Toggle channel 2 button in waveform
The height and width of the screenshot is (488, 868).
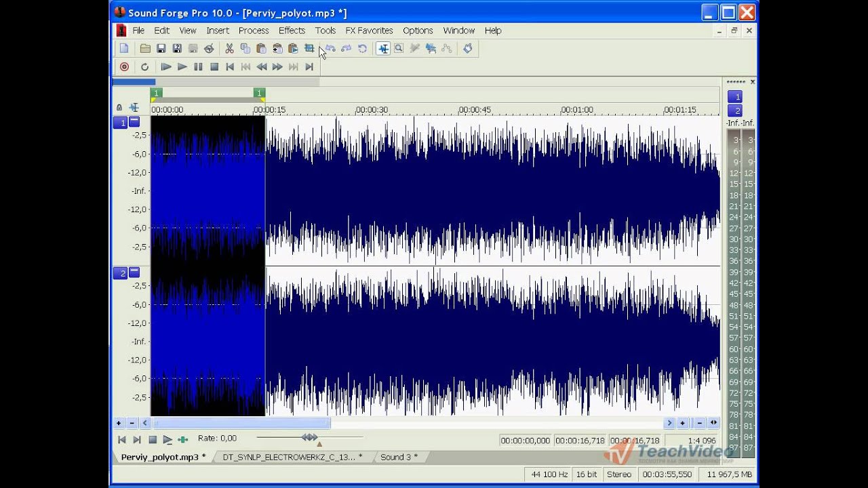pos(120,273)
